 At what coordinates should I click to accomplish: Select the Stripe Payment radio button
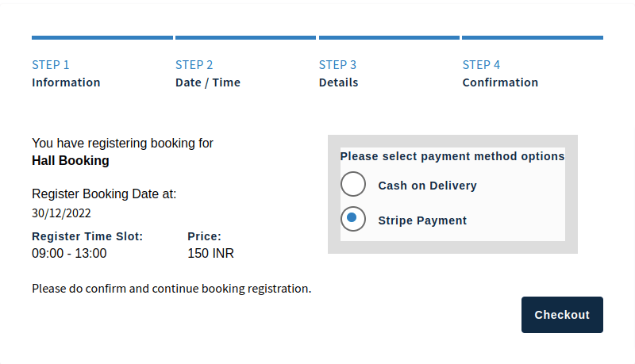tap(353, 220)
